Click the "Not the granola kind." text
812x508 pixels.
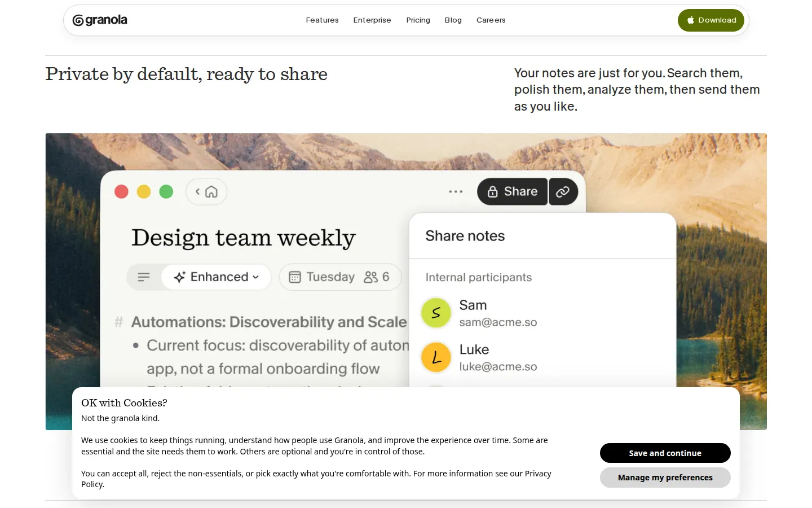coord(121,418)
